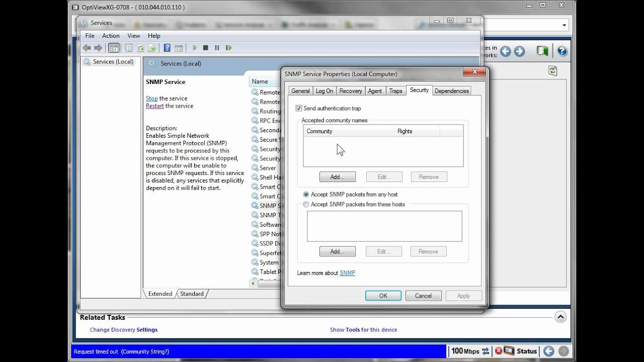Switch to the Recovery tab
Viewport: 644px width, 362px height.
(351, 91)
